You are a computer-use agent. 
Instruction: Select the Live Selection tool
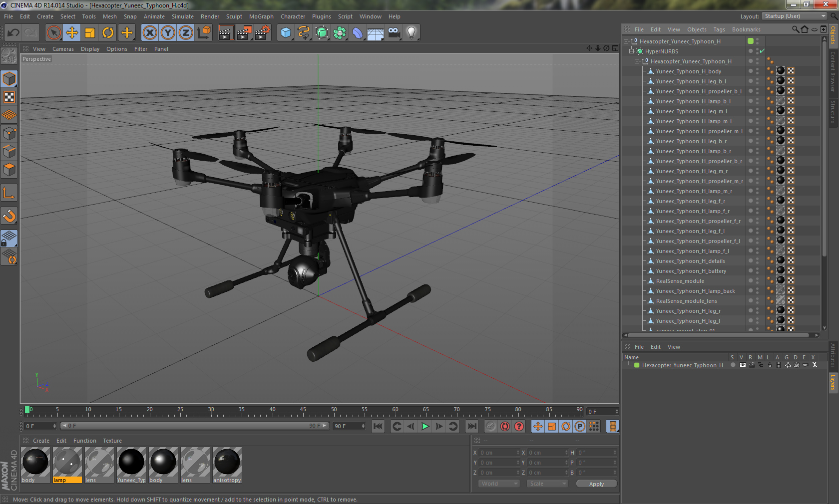click(x=54, y=33)
